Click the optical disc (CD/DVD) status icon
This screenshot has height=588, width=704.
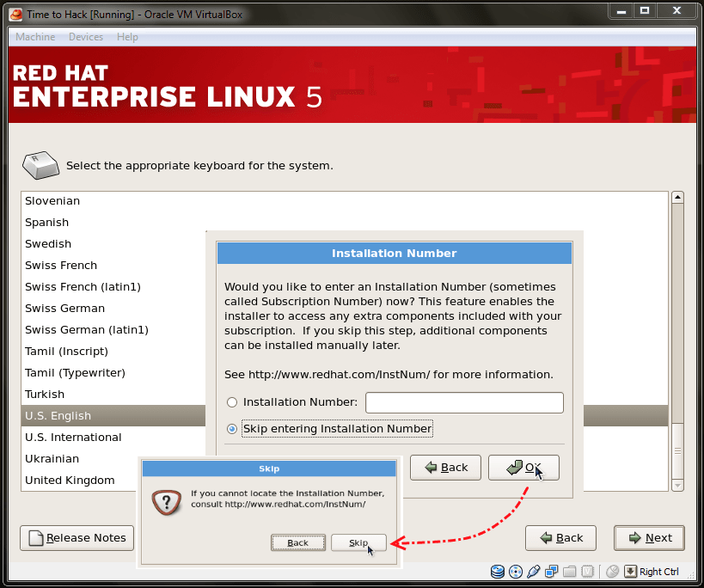coord(516,572)
